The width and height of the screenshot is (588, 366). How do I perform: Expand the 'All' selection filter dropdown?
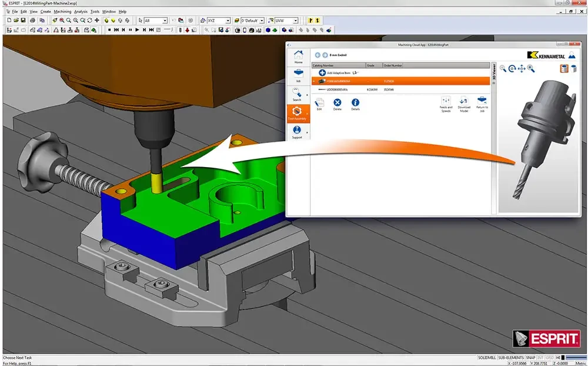tap(165, 21)
